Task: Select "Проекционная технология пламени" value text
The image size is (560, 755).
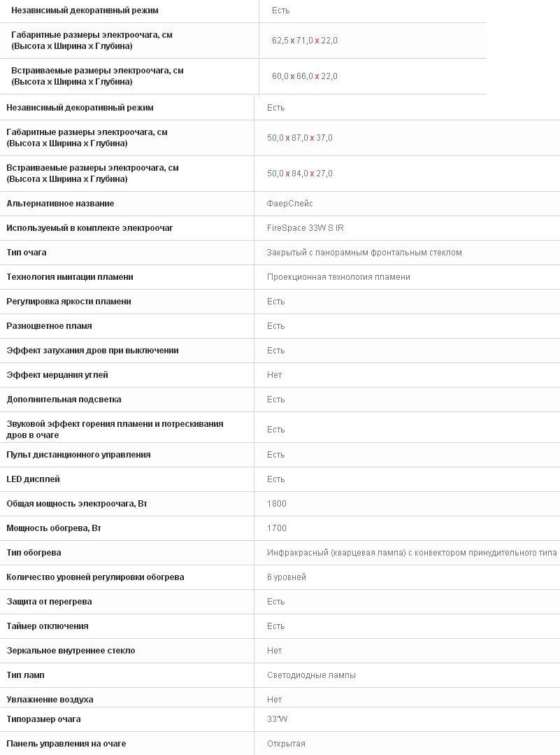Action: tap(338, 277)
